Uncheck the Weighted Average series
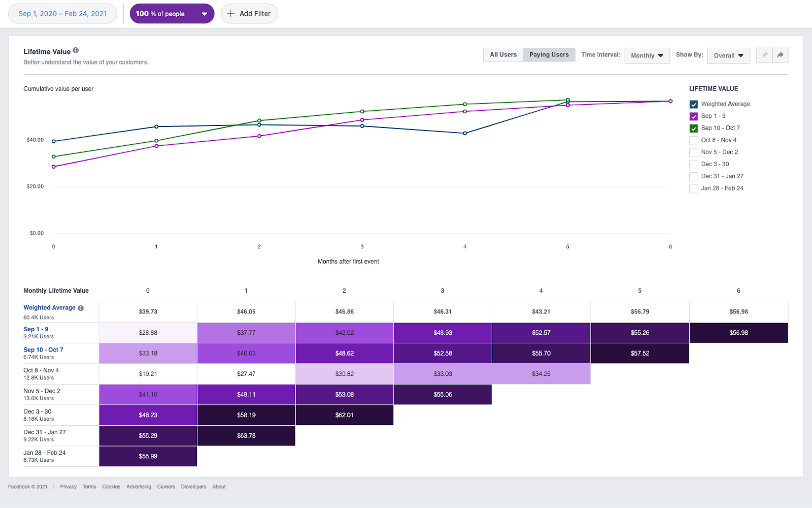This screenshot has height=508, width=812. tap(693, 104)
